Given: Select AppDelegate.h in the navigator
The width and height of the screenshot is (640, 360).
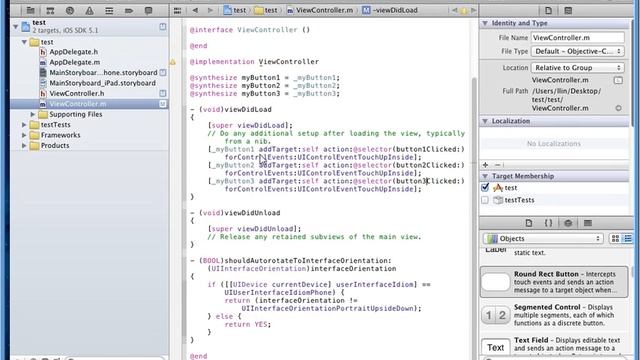Looking at the screenshot, I should (73, 52).
